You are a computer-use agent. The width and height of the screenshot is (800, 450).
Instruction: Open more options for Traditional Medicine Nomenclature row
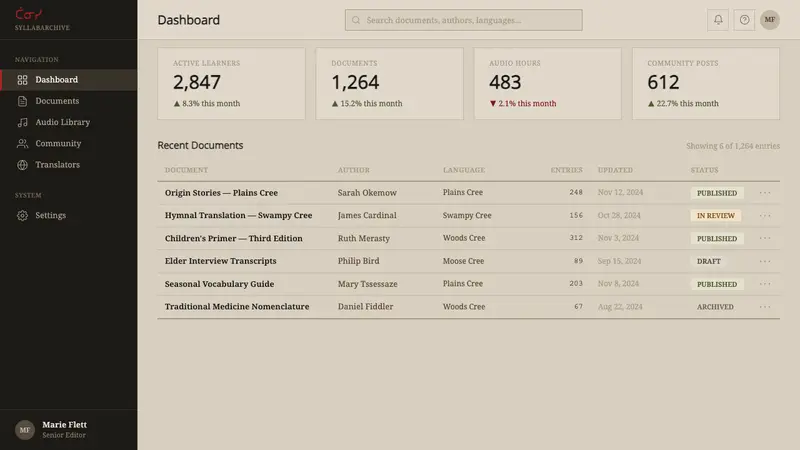(x=765, y=307)
